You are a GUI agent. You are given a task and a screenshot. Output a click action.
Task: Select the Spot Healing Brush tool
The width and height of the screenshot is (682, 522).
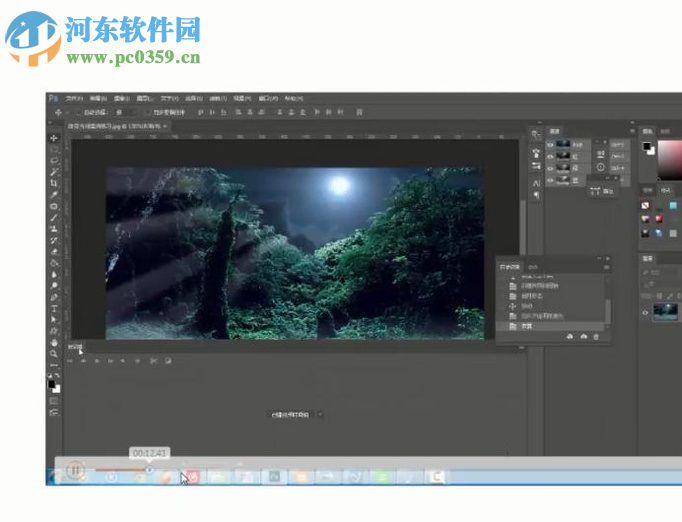pos(54,206)
